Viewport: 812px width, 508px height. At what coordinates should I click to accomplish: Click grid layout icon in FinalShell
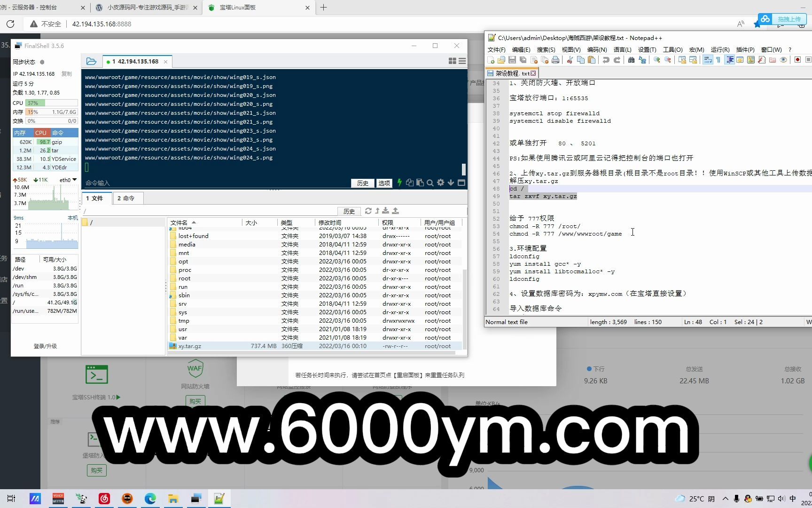452,61
